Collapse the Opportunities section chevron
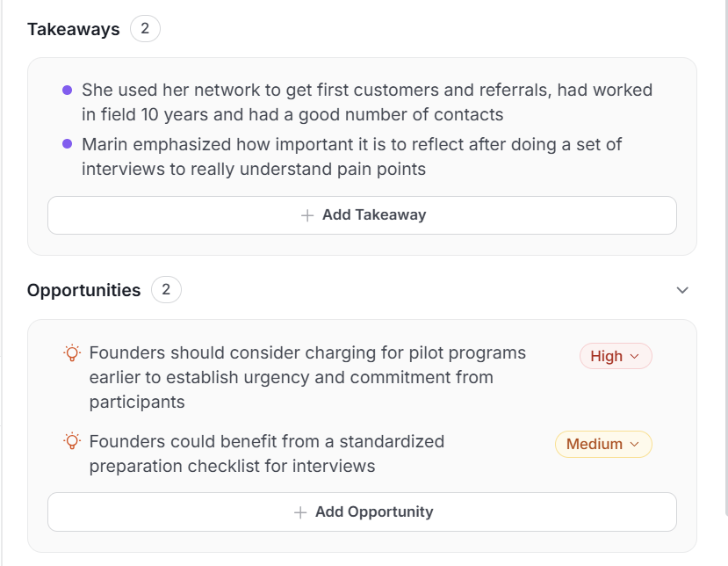 pos(682,290)
